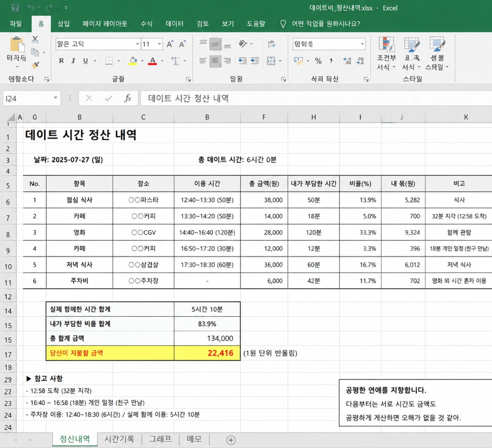492x448 pixels.
Task: Align text right in cell
Action: pyautogui.click(x=227, y=61)
